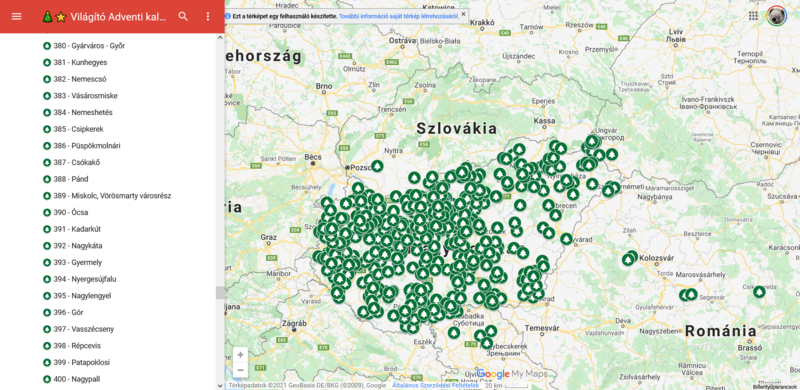The height and width of the screenshot is (390, 800).
Task: Click the tree pin icon beside 381 - Kunhegyes
Action: point(47,63)
